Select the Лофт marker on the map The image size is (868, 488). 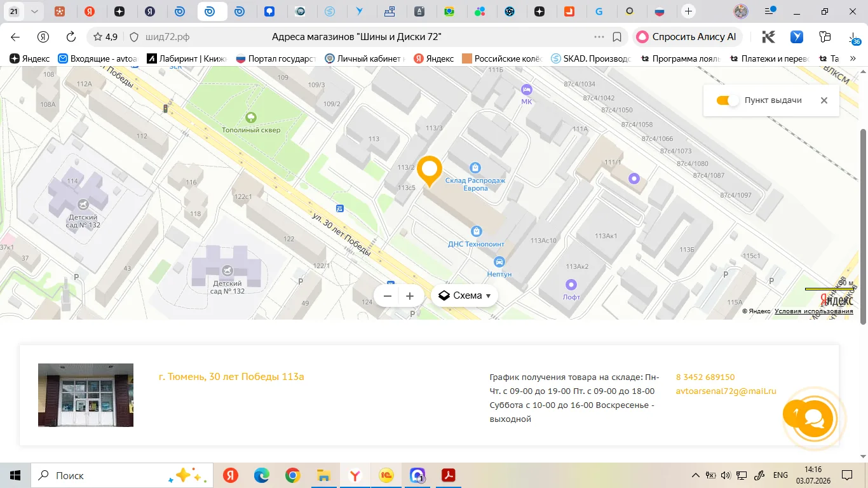571,284
